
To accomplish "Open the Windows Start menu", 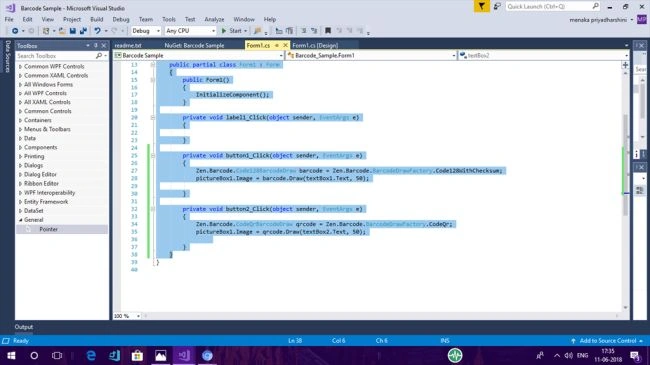I will coord(11,355).
